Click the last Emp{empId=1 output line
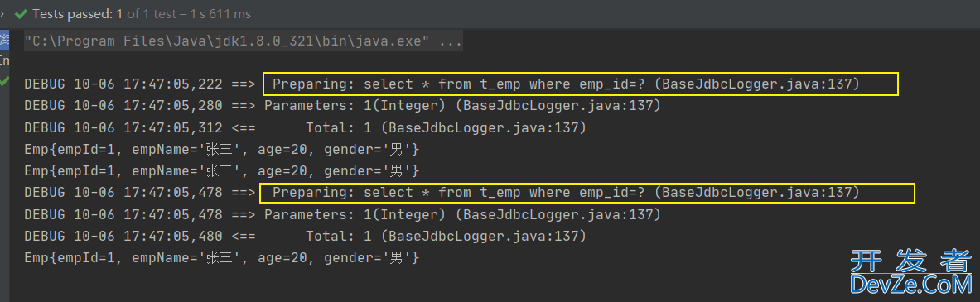Viewport: 980px width, 302px height. click(221, 257)
